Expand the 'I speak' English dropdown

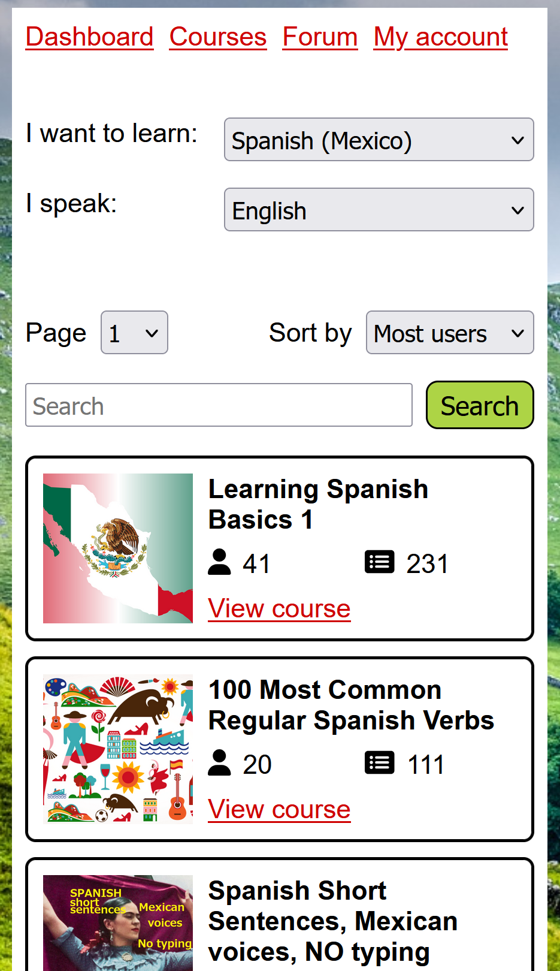click(x=379, y=210)
